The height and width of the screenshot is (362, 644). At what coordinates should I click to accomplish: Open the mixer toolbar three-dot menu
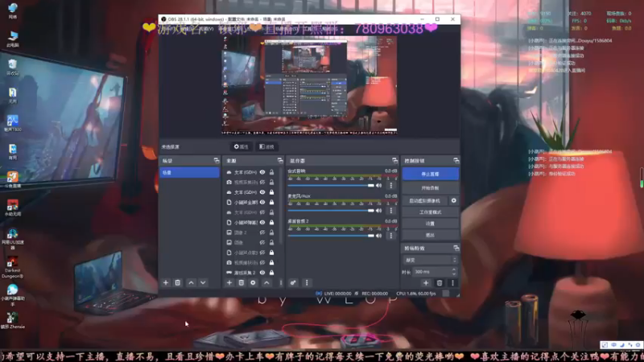coord(307,283)
